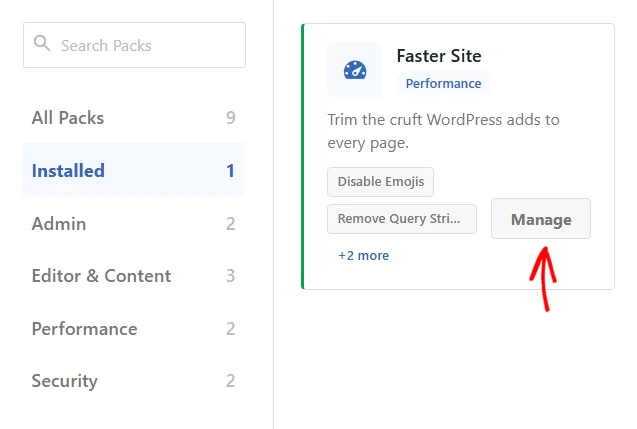The image size is (637, 429).
Task: Click the Faster Site pack title
Action: coord(439,56)
